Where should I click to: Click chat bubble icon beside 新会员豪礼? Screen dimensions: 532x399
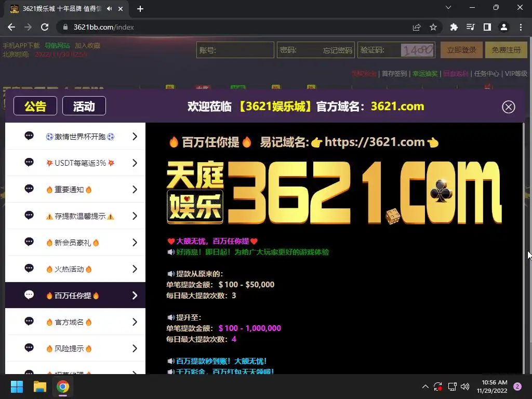(x=29, y=242)
